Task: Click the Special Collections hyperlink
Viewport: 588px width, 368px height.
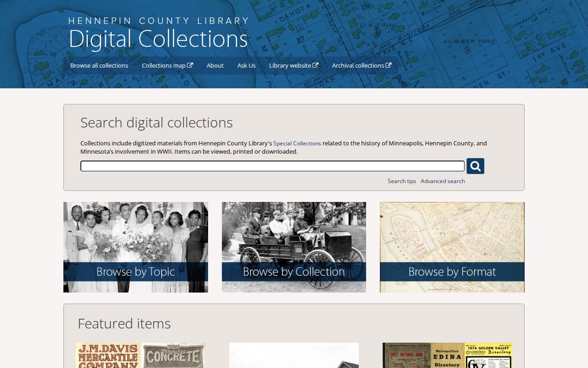Action: 297,144
